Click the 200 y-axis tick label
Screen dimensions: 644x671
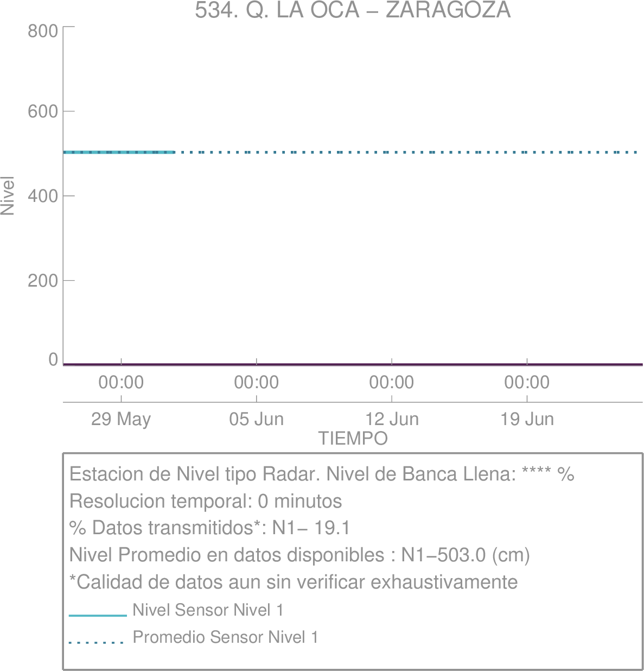(x=43, y=280)
